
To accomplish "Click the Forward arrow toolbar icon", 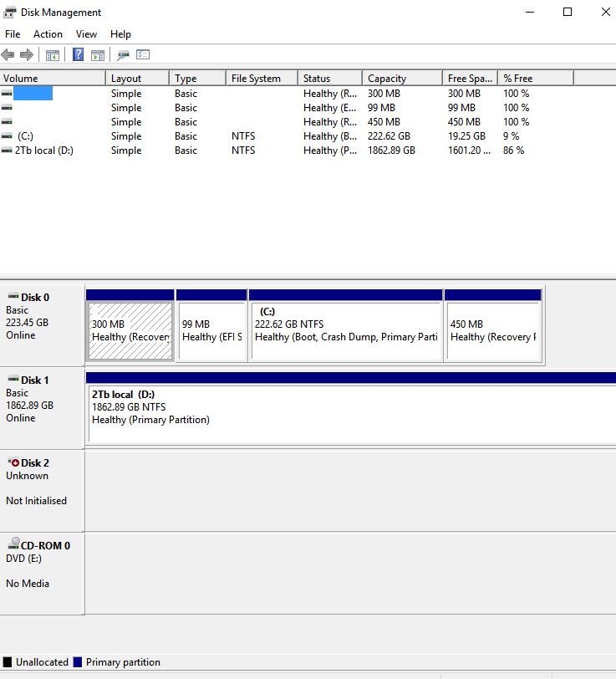I will click(x=27, y=54).
